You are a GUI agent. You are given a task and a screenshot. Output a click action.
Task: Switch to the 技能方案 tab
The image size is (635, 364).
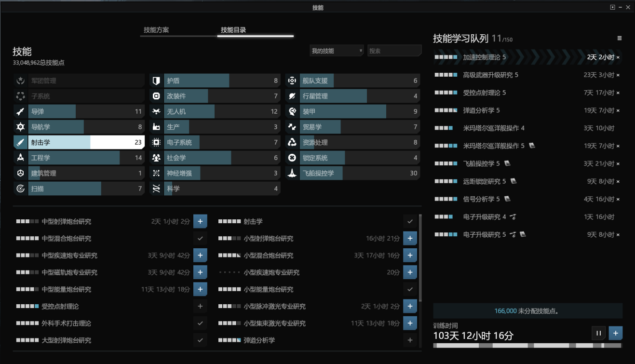(x=156, y=30)
